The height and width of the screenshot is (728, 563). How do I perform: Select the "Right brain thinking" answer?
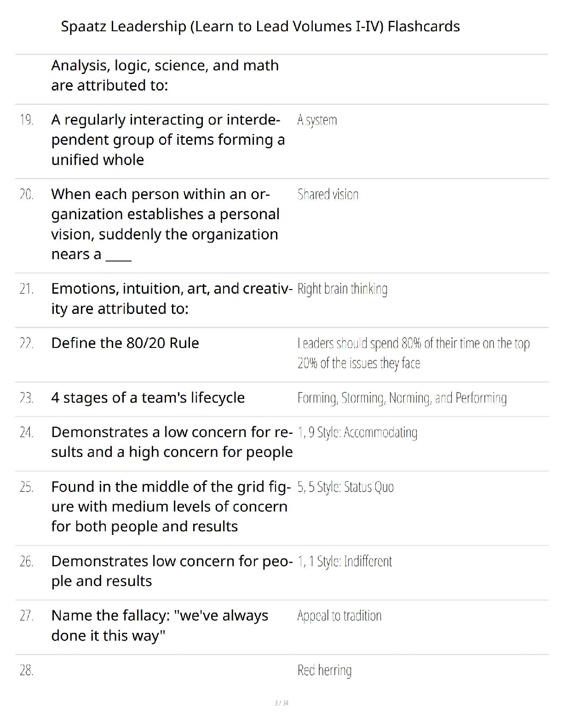click(x=342, y=289)
